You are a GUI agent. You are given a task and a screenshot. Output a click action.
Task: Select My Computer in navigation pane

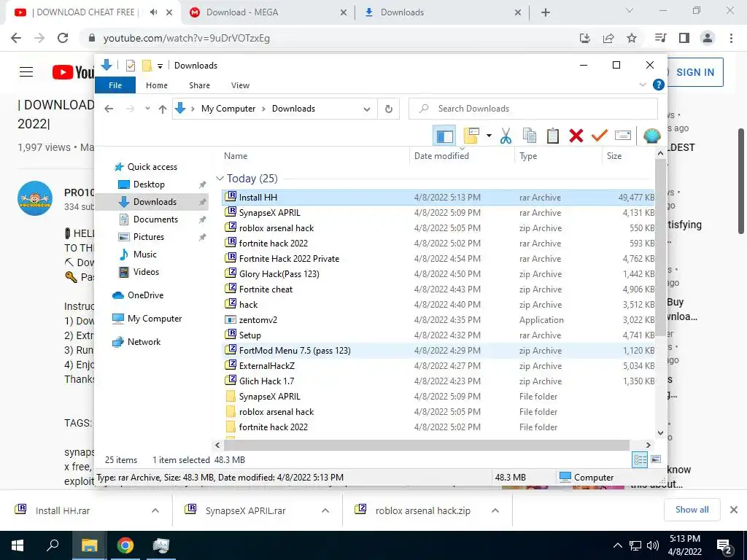point(155,319)
